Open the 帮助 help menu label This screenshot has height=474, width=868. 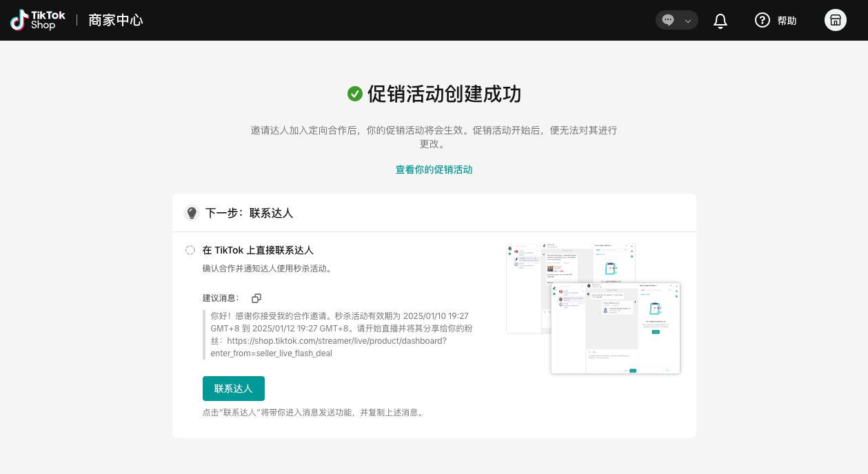[787, 21]
